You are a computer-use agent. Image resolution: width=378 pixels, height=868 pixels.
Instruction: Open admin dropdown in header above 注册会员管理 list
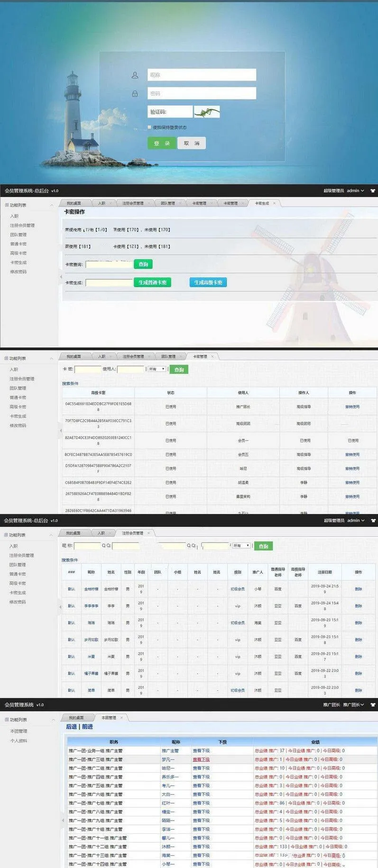click(x=355, y=520)
